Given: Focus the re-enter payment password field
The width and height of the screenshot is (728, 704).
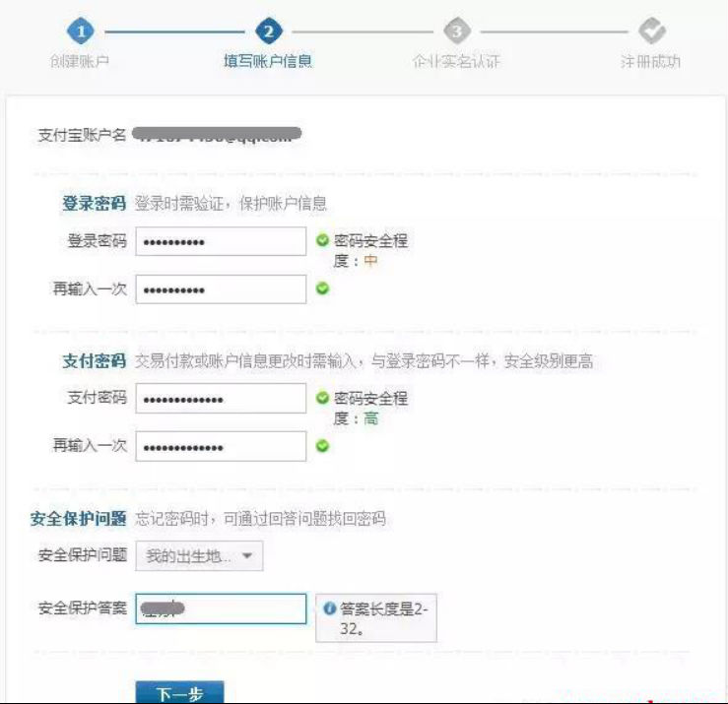Looking at the screenshot, I should pos(221,446).
